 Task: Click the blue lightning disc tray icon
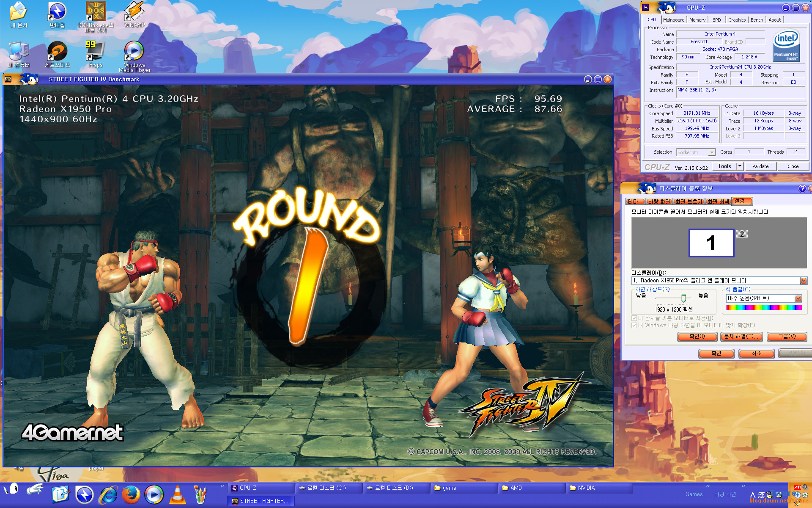(x=797, y=495)
